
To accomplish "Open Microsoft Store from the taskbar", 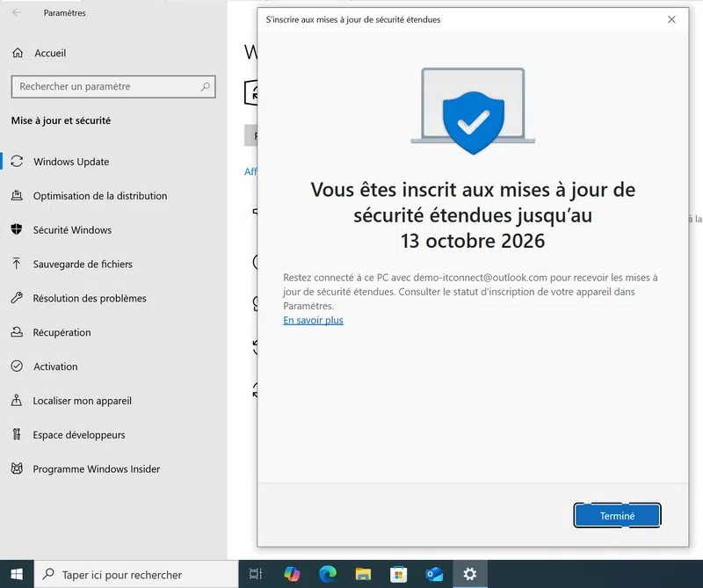I will point(399,574).
